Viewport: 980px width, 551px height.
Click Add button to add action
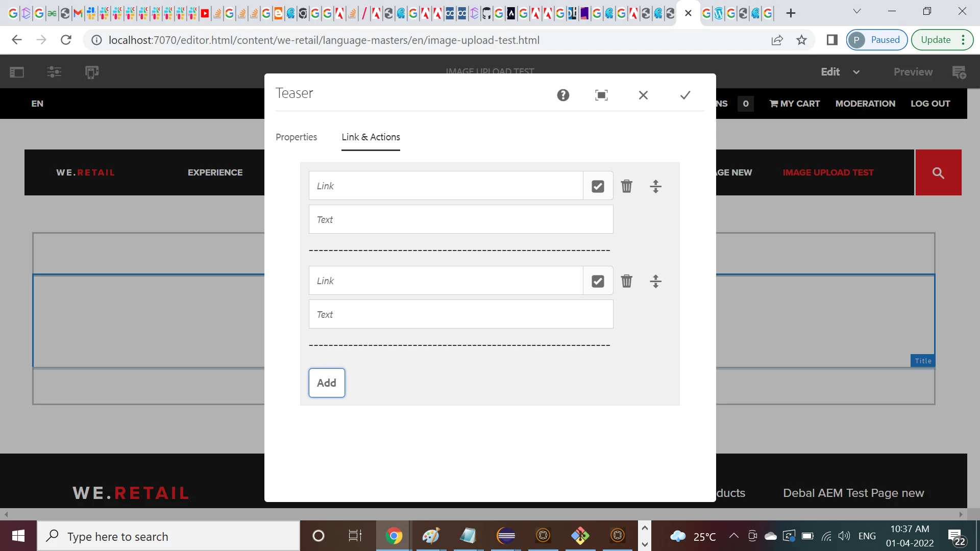pos(327,383)
